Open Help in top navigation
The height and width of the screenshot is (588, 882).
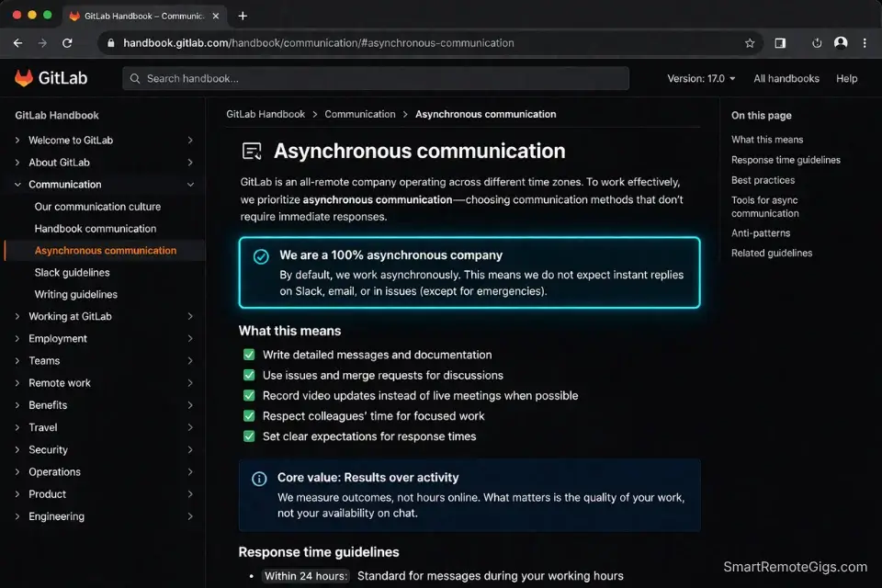(846, 79)
